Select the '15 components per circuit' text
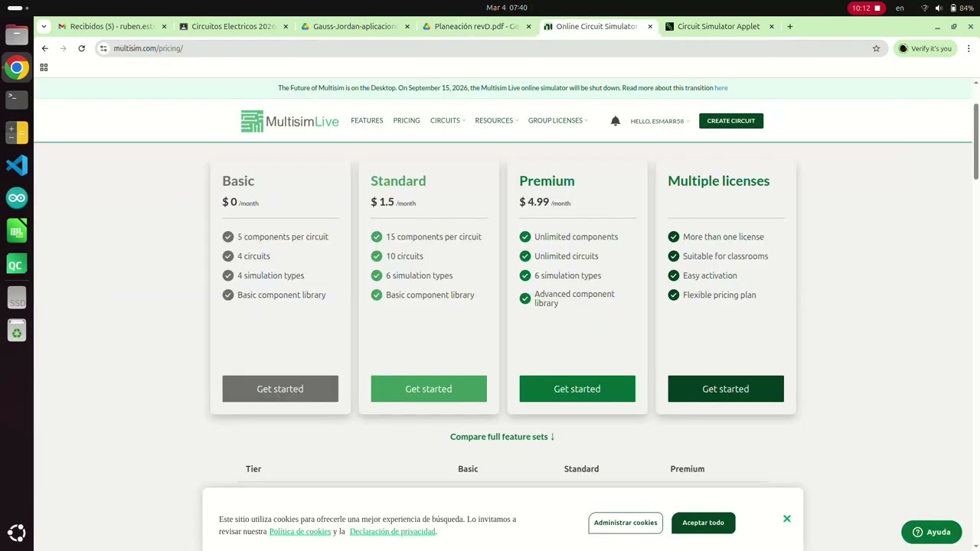Image resolution: width=980 pixels, height=551 pixels. coord(433,237)
